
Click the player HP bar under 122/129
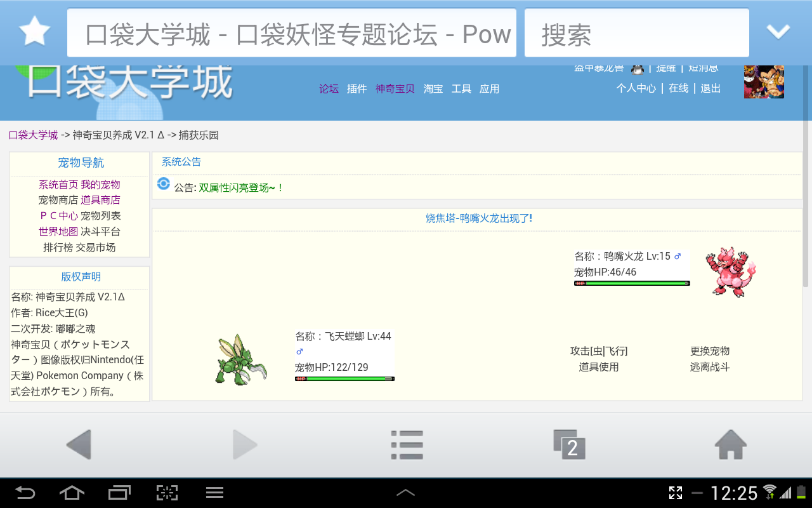(344, 378)
